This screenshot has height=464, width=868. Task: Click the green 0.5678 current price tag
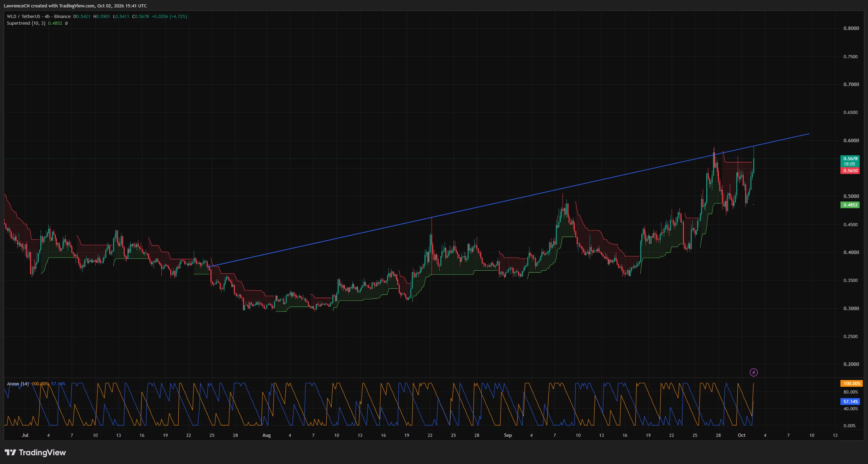pos(850,161)
